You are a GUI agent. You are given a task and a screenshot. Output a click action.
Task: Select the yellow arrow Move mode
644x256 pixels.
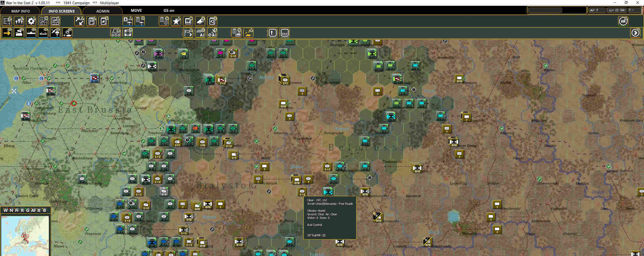tap(7, 33)
